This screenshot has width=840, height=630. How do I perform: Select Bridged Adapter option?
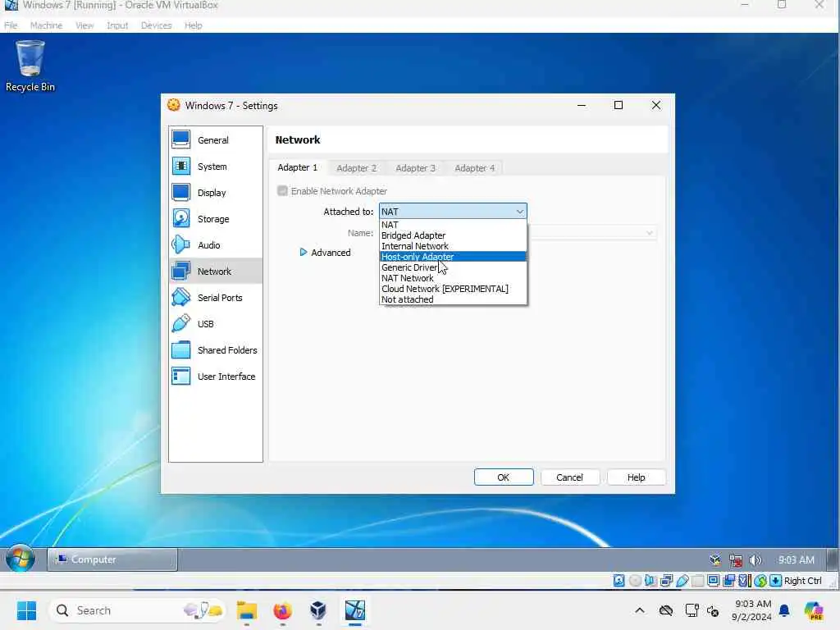click(x=453, y=235)
